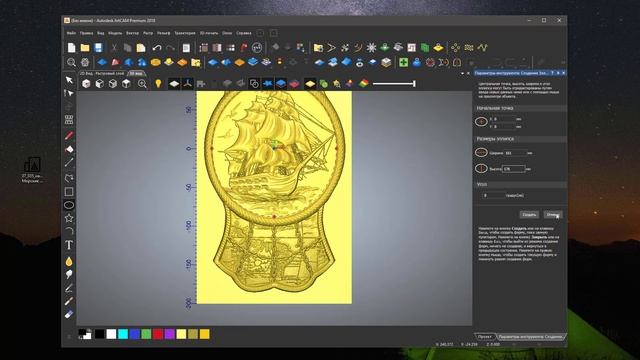This screenshot has height=360, width=640.
Task: Undo the last action with the curved arrow
Action: tap(157, 48)
